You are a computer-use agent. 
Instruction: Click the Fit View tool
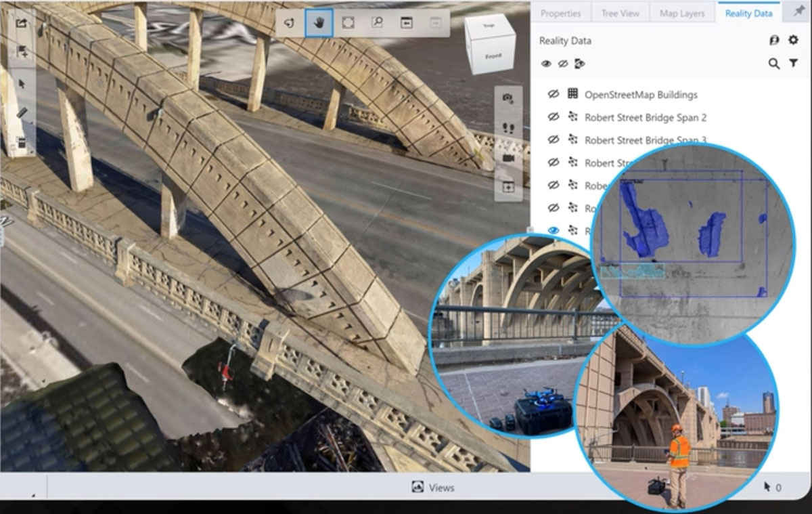348,23
